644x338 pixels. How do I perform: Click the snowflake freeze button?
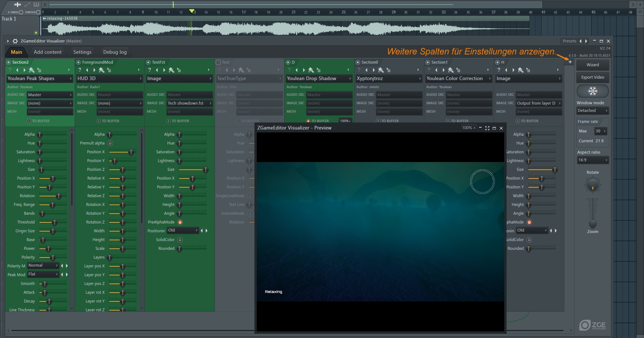(592, 91)
